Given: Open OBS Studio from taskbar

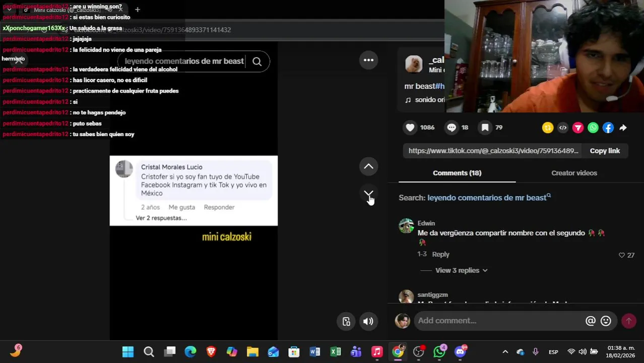Looking at the screenshot, I should pyautogui.click(x=419, y=352).
